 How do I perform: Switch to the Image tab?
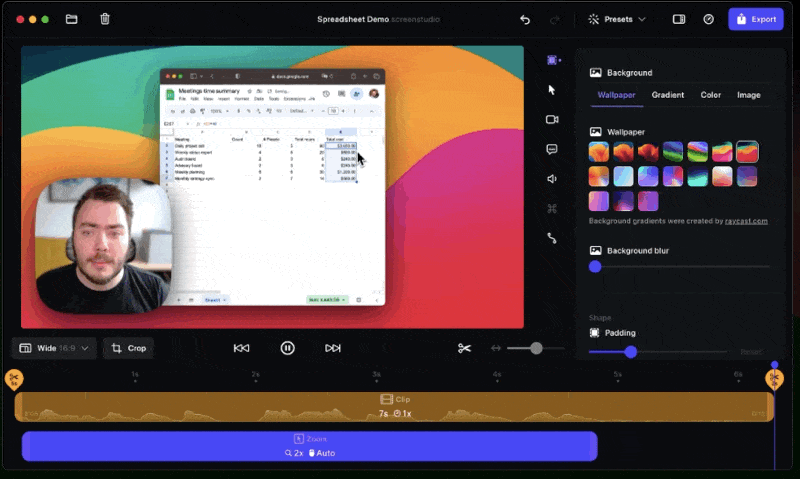[748, 95]
